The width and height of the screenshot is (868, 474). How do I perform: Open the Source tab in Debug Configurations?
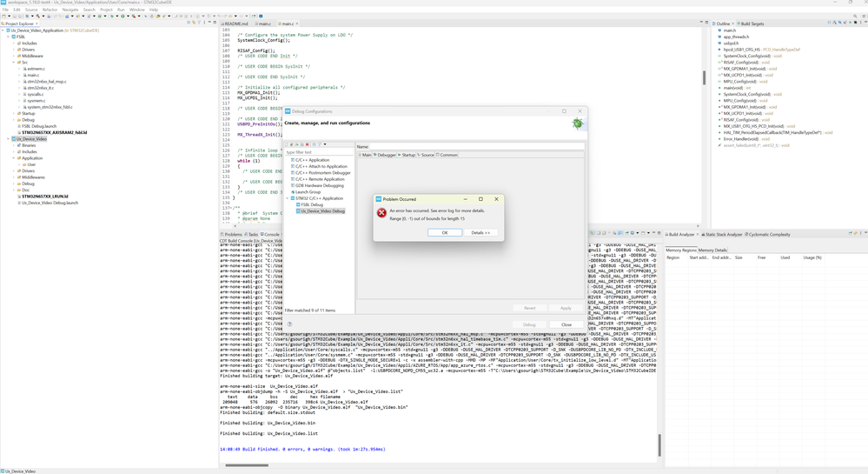pos(426,155)
